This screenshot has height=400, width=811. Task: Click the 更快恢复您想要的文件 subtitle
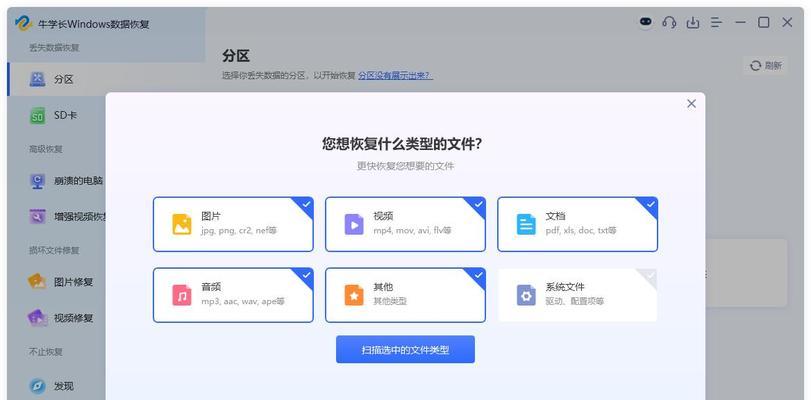406,166
